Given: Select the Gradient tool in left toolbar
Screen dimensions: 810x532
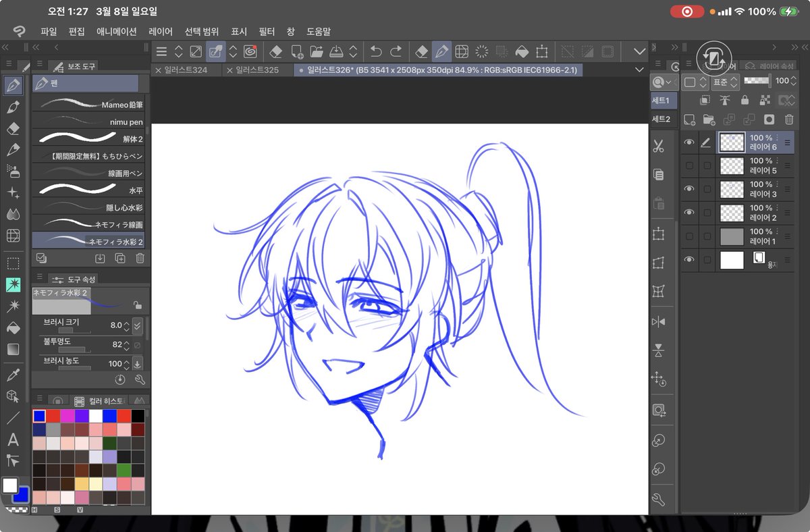Looking at the screenshot, I should pos(13,350).
